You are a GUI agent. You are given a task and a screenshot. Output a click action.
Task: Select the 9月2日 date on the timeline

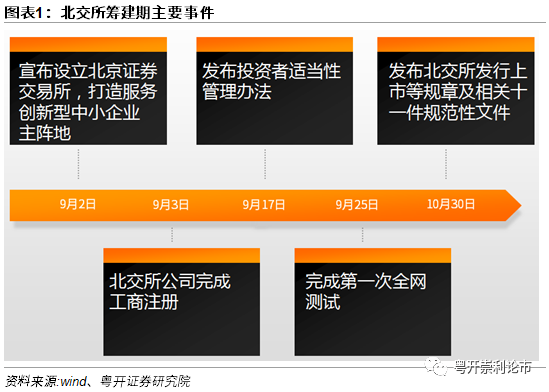[78, 204]
